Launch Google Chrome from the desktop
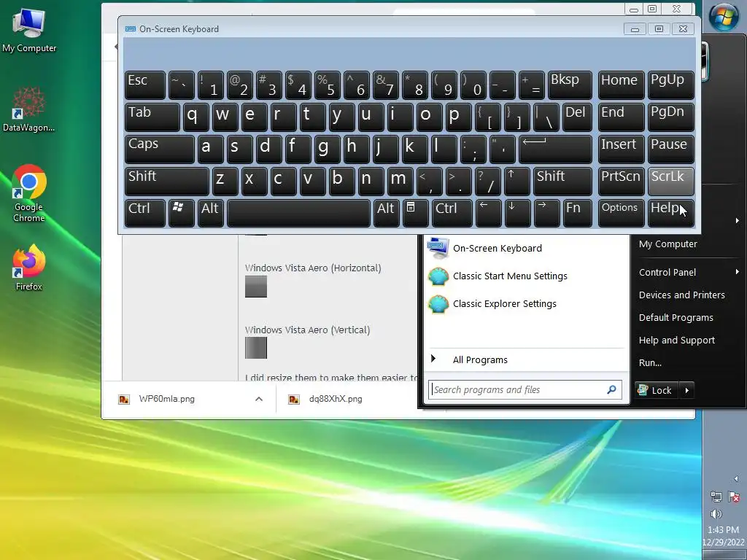This screenshot has height=560, width=747. [x=29, y=192]
